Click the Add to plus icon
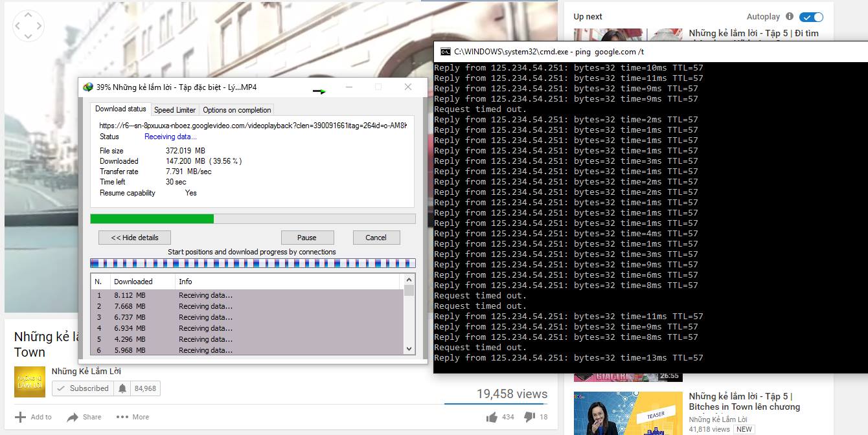The height and width of the screenshot is (435, 868). [21, 417]
